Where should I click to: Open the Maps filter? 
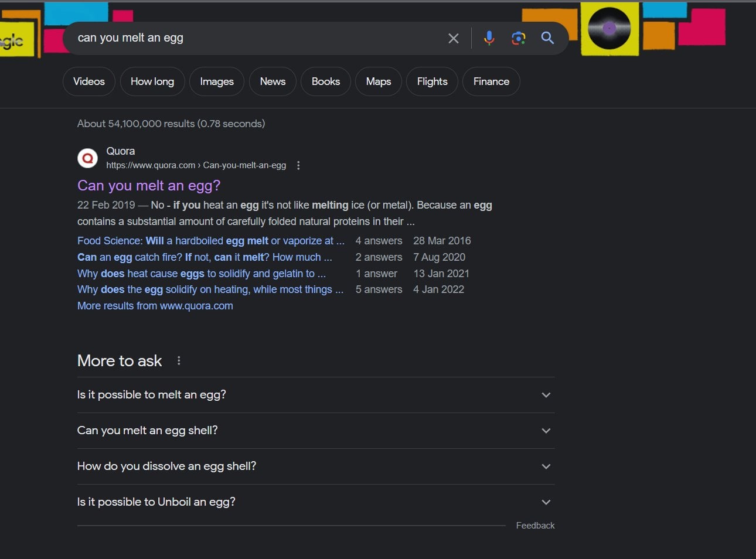[379, 81]
